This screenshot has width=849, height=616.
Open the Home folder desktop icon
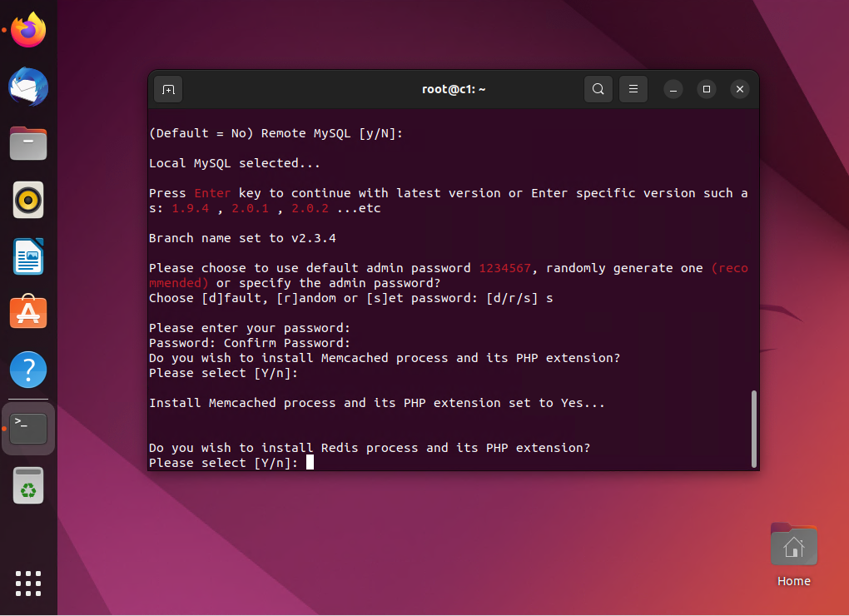(794, 555)
